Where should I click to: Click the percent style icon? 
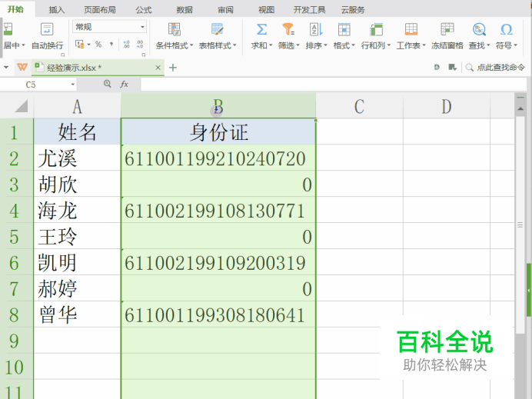(98, 44)
